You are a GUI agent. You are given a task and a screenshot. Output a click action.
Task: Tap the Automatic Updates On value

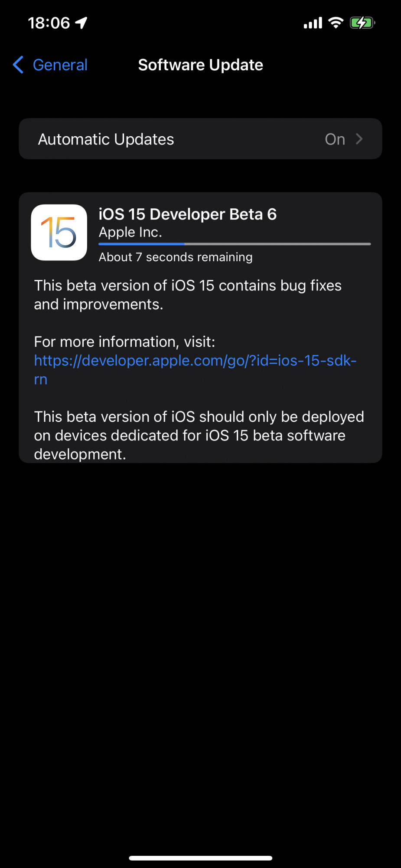pos(335,139)
